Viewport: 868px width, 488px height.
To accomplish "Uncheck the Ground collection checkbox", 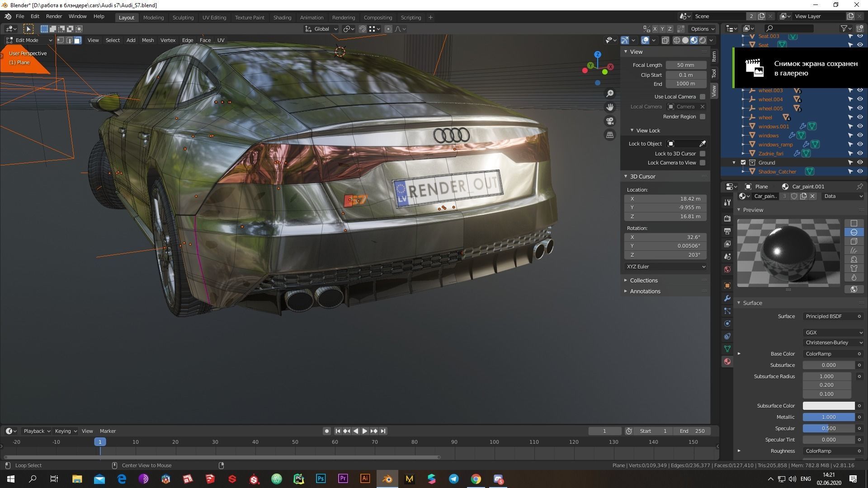I will tap(743, 163).
